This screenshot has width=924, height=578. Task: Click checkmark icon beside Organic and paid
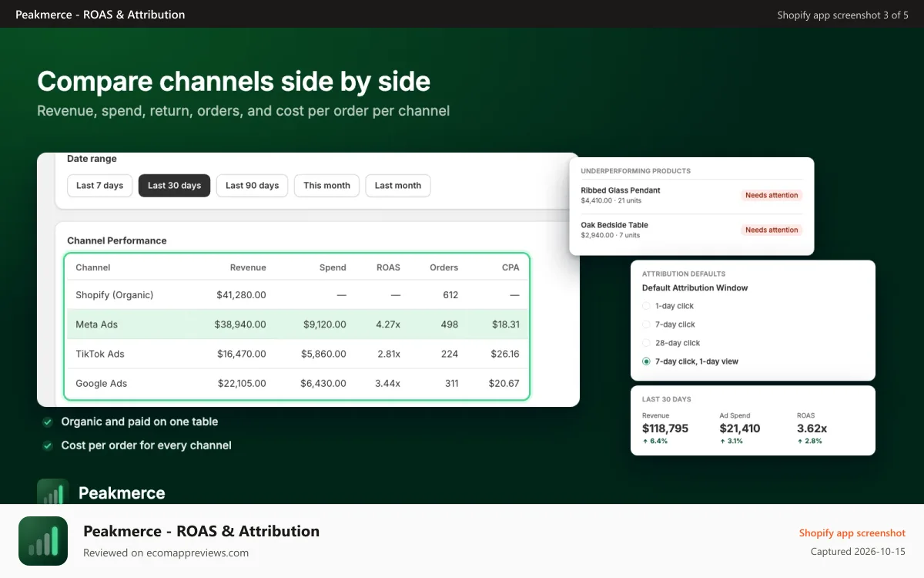(48, 422)
